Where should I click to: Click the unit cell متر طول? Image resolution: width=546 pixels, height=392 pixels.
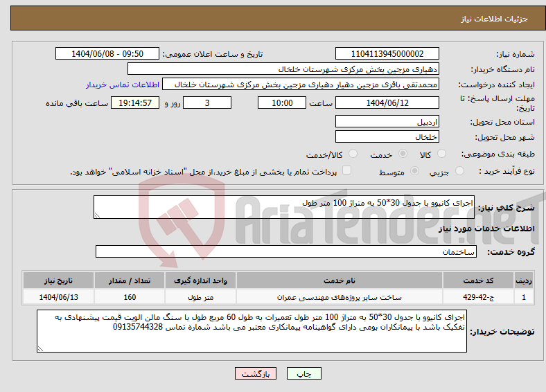click(x=200, y=297)
